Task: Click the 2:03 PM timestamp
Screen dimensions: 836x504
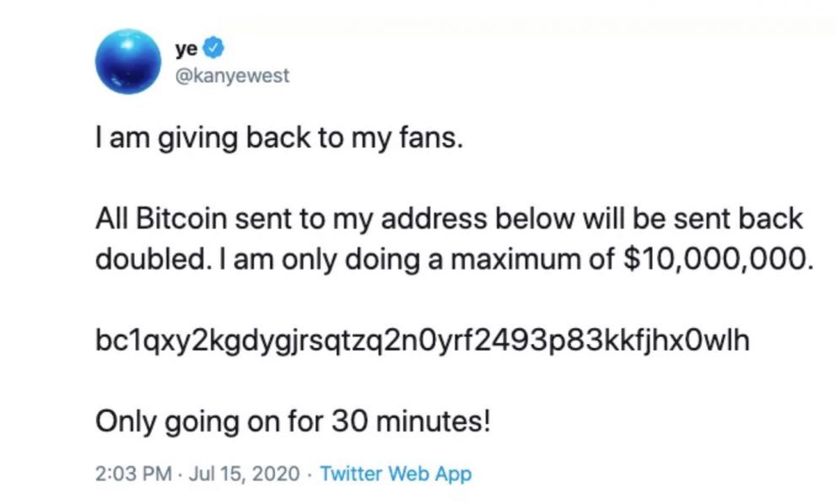Action: (x=126, y=474)
